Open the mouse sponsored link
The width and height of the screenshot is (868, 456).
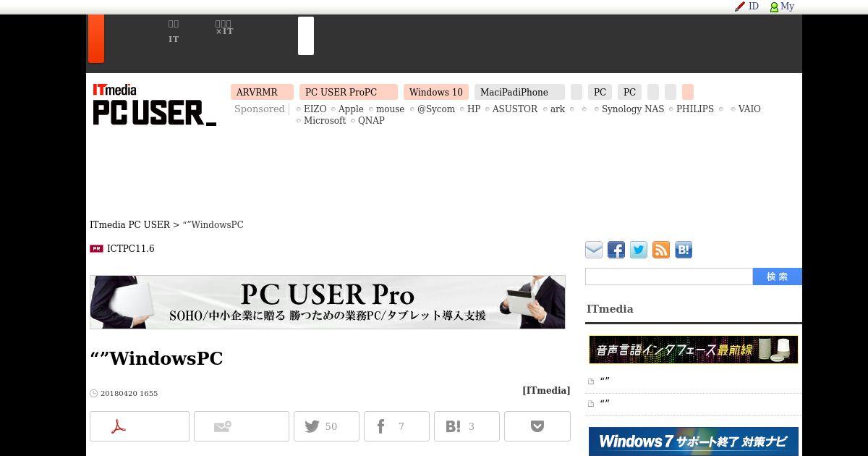coord(390,109)
